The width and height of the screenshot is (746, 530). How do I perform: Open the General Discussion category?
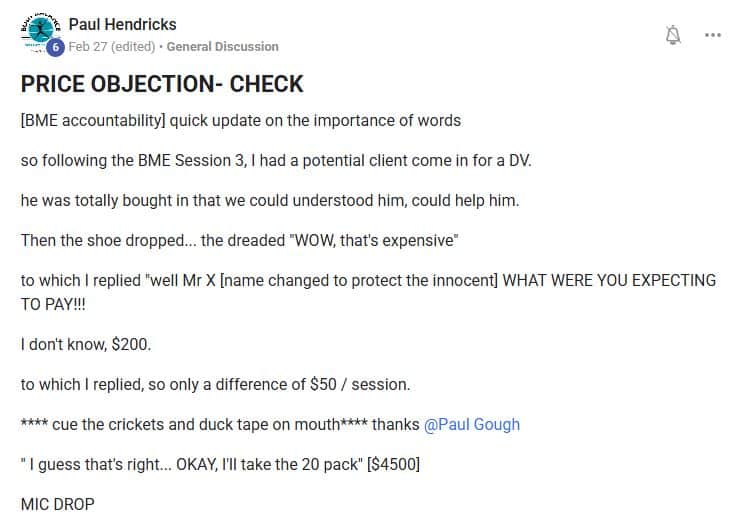click(x=222, y=47)
